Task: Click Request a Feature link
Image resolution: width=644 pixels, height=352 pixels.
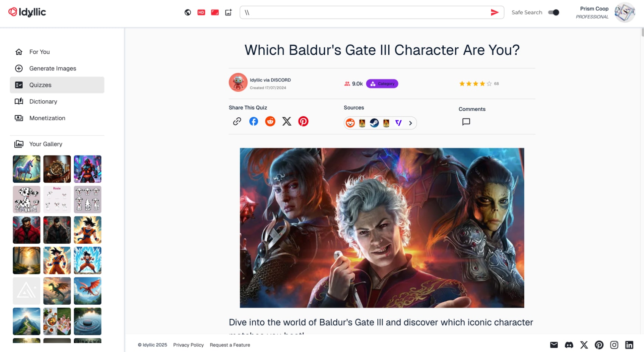Action: coord(230,345)
